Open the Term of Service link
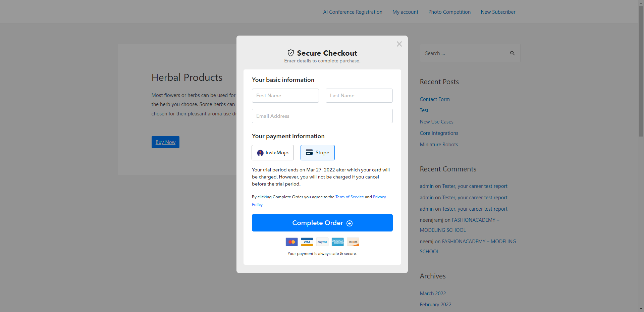The image size is (644, 312). click(350, 197)
